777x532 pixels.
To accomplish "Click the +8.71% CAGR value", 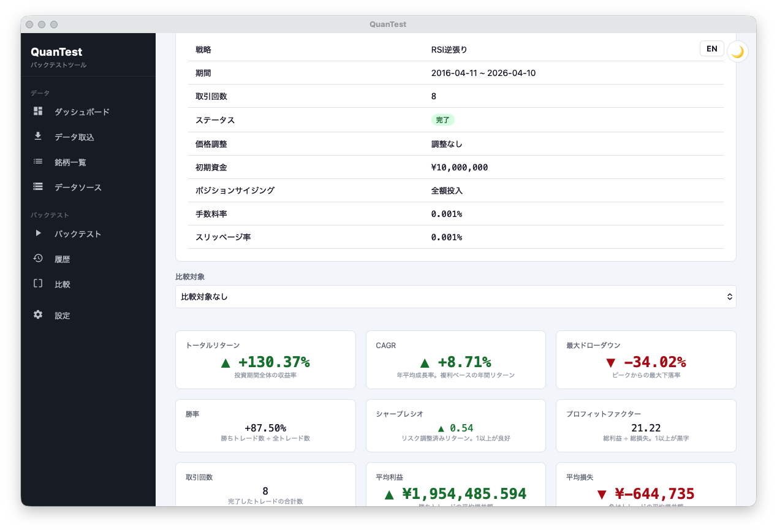I will click(x=464, y=362).
